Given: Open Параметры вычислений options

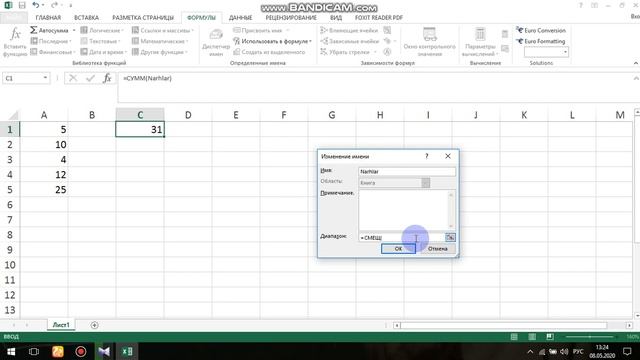Looking at the screenshot, I should pos(480,42).
